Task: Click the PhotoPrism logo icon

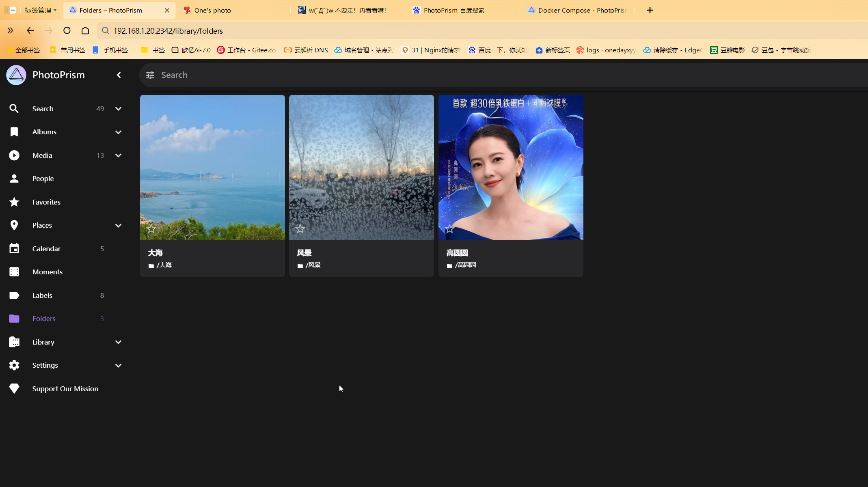Action: pos(16,75)
